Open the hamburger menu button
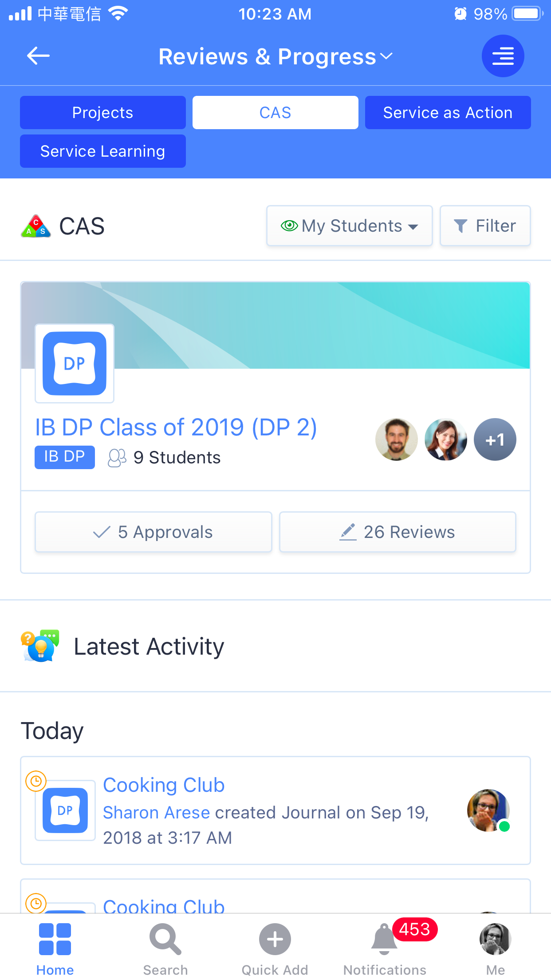This screenshot has width=551, height=980. (x=503, y=56)
